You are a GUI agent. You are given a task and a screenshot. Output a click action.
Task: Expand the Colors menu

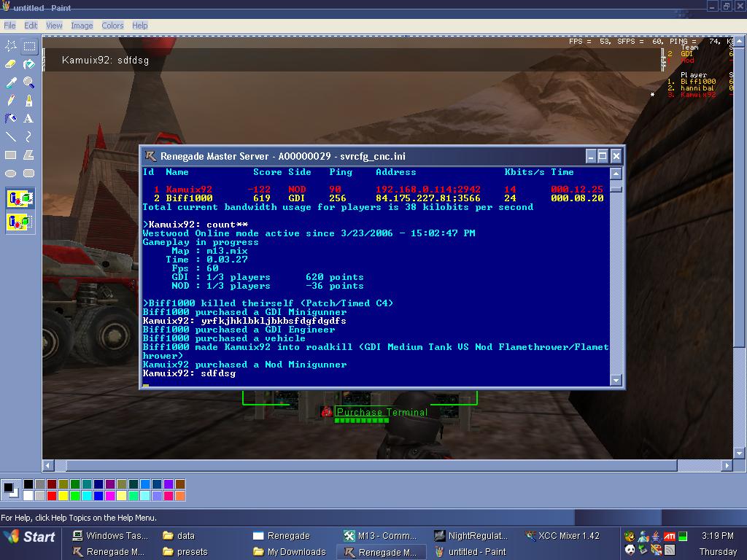[112, 26]
